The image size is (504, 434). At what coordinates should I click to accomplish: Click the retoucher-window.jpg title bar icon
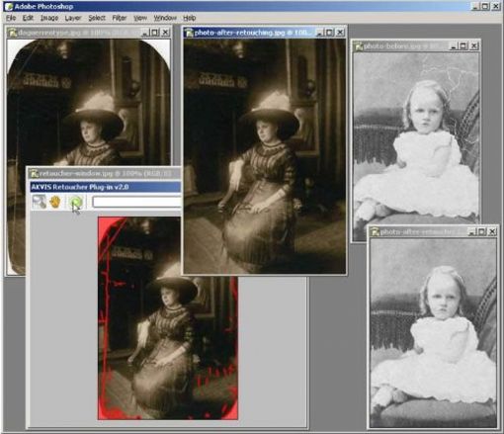(x=34, y=173)
